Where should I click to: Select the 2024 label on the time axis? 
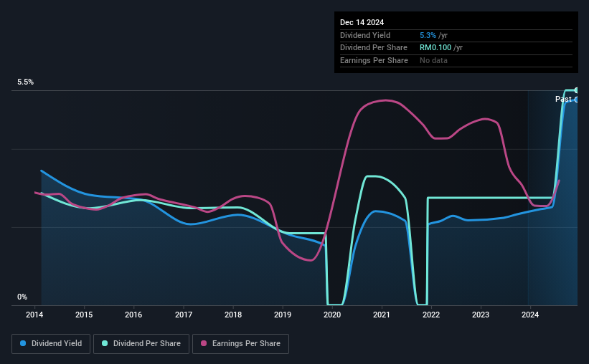tap(530, 315)
